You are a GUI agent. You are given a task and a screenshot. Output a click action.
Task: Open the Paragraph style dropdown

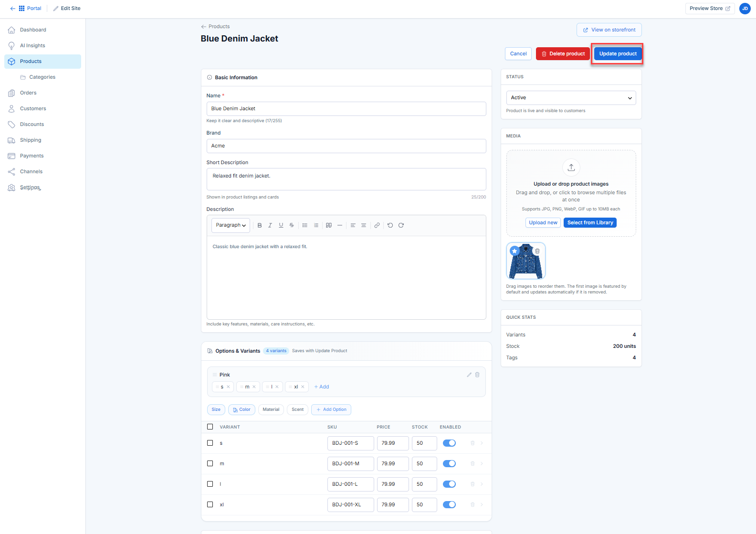point(231,225)
